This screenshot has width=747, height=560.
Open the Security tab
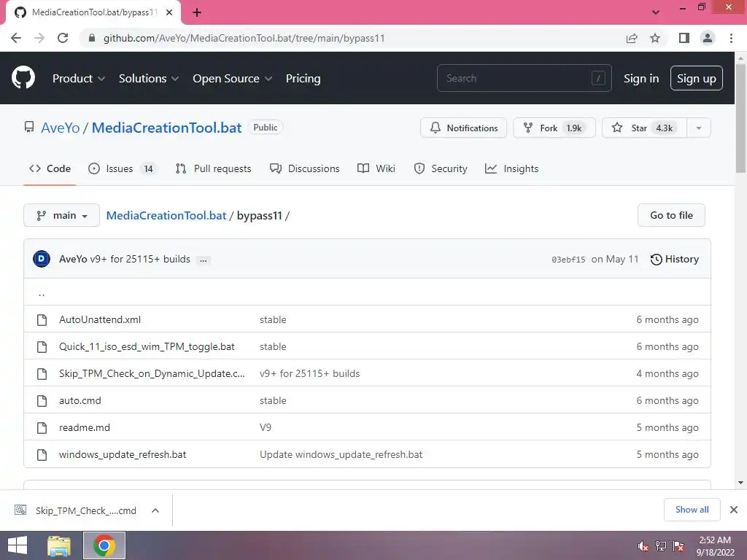click(441, 168)
